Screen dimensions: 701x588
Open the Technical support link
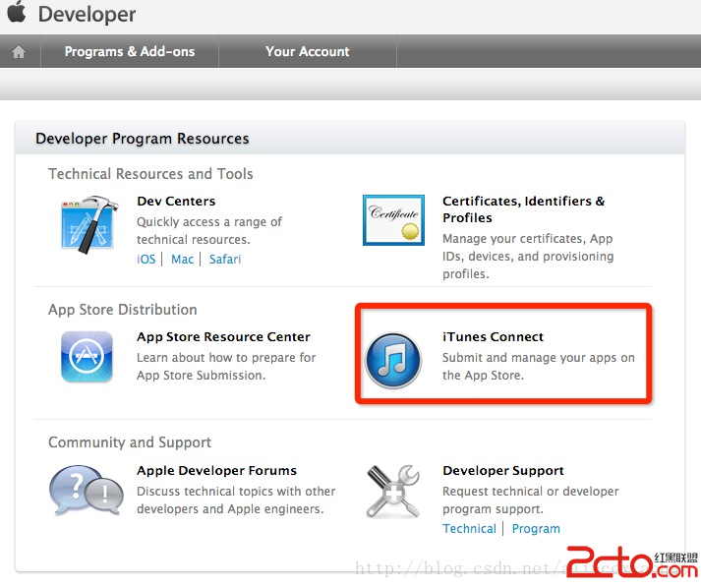click(x=469, y=529)
